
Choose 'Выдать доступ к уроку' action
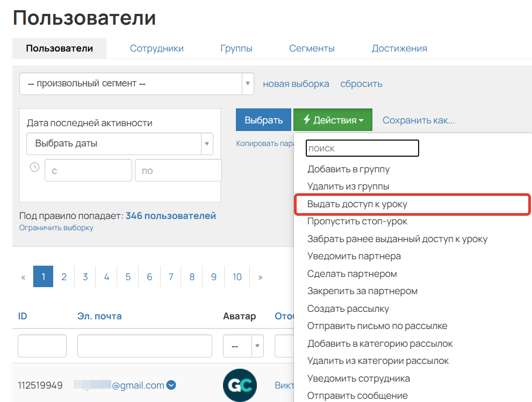[x=357, y=204]
